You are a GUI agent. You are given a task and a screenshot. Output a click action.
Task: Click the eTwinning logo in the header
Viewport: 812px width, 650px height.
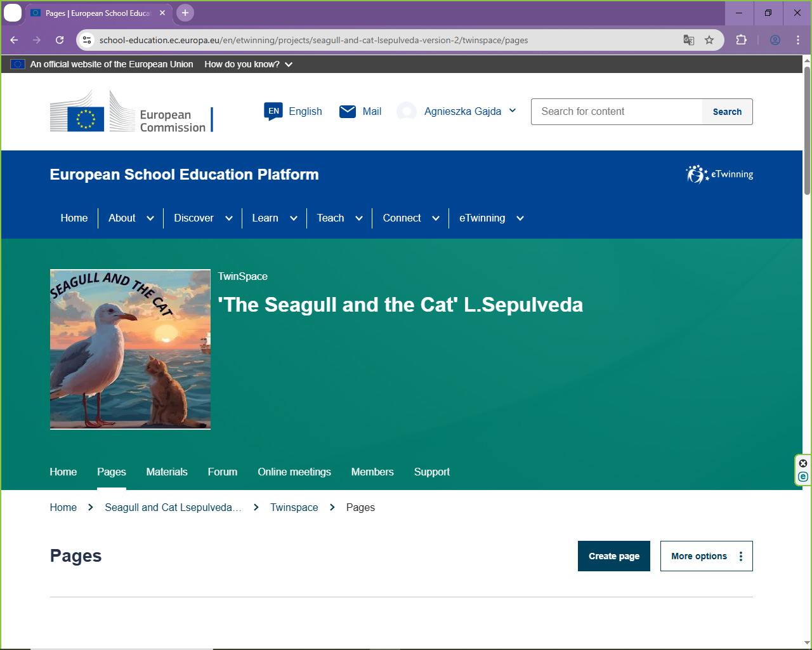pos(719,174)
